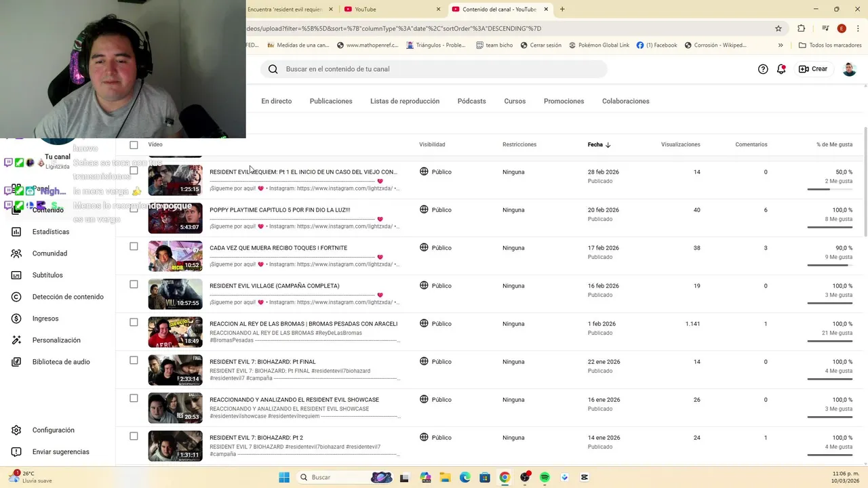This screenshot has height=488, width=868.
Task: Open Pokémon Global Link bookmark
Action: (599, 45)
